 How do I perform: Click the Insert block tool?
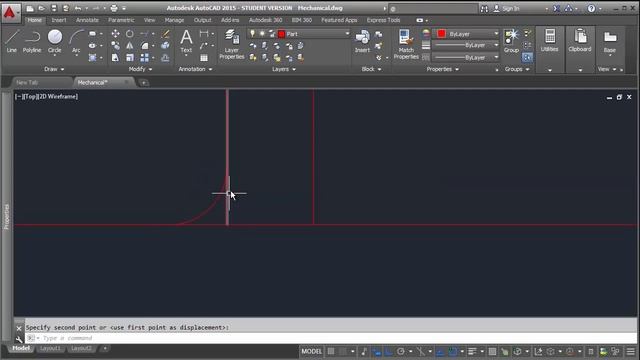click(362, 41)
